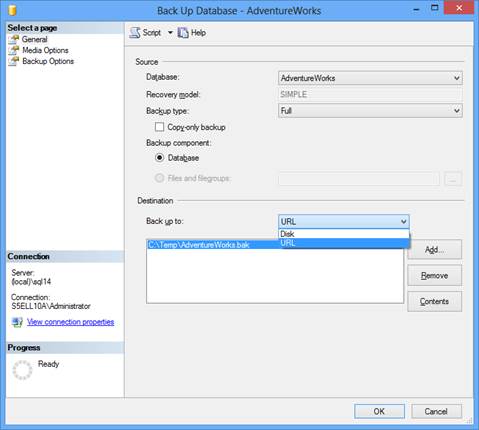479x430 pixels.
Task: Click the S5ELL10A\Administrator connection text
Action: click(x=51, y=306)
